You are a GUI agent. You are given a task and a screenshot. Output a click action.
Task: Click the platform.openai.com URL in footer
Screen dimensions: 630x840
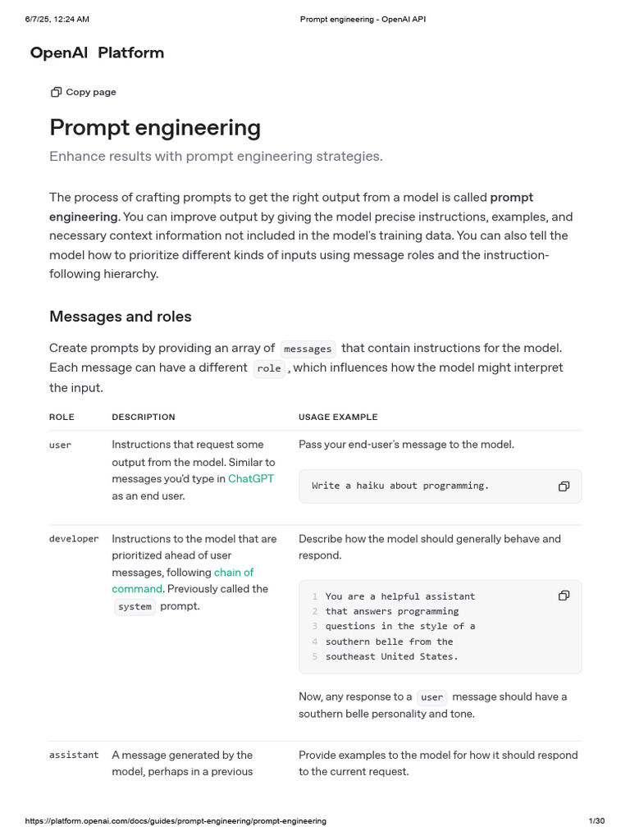coord(176,821)
